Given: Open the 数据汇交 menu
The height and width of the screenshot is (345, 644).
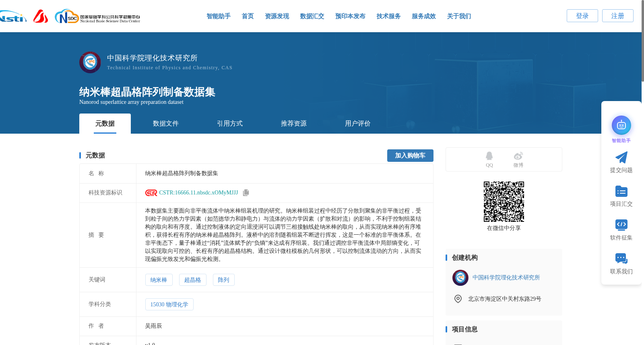Looking at the screenshot, I should [312, 16].
